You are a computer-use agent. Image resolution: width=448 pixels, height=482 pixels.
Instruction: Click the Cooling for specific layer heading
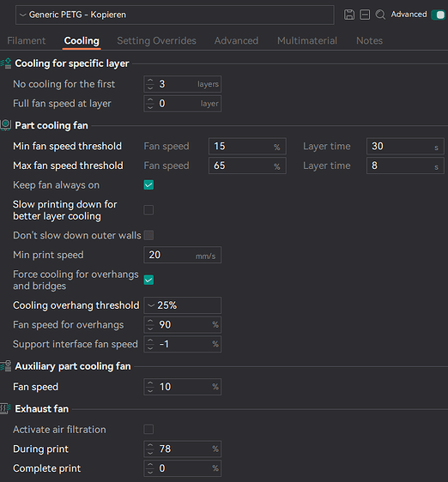(72, 63)
